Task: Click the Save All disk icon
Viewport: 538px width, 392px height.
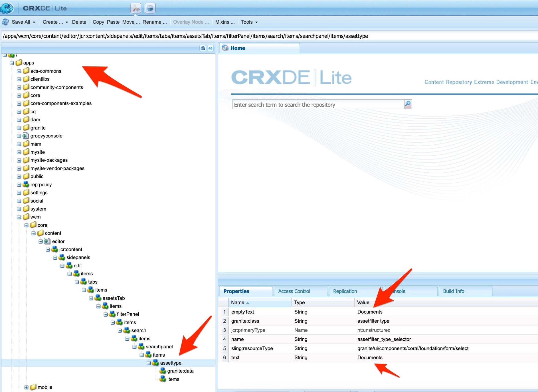Action: pyautogui.click(x=5, y=22)
